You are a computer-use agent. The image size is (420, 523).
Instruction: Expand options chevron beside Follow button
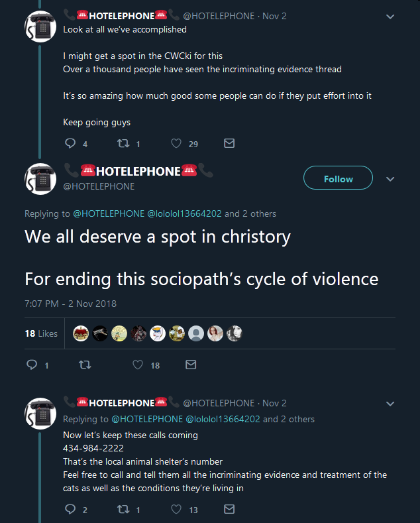click(390, 179)
